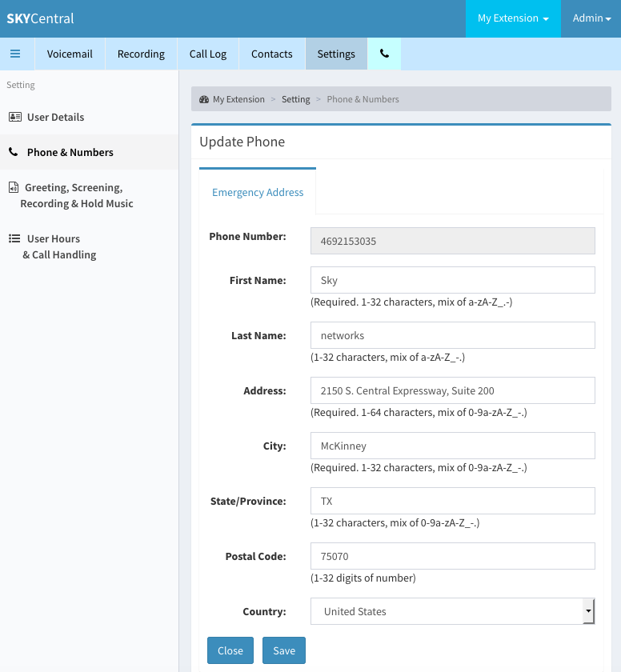Open the Country select box
This screenshot has height=672, width=621.
453,611
